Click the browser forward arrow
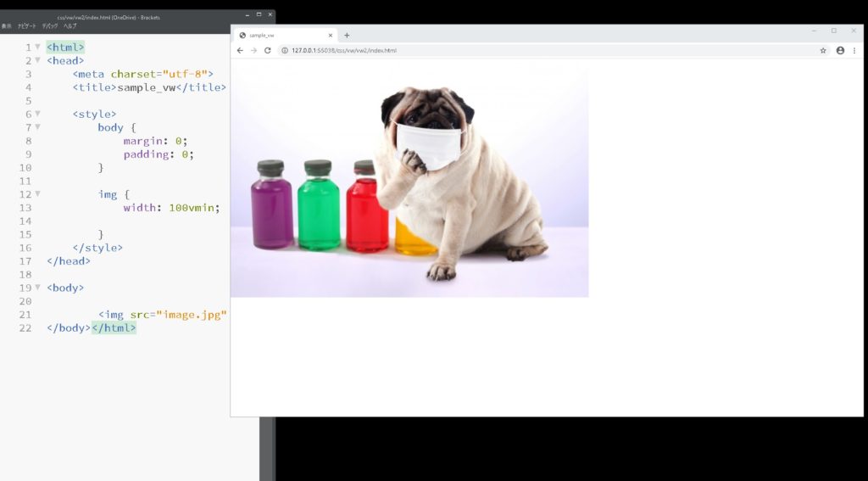This screenshot has height=481, width=868. click(x=253, y=51)
